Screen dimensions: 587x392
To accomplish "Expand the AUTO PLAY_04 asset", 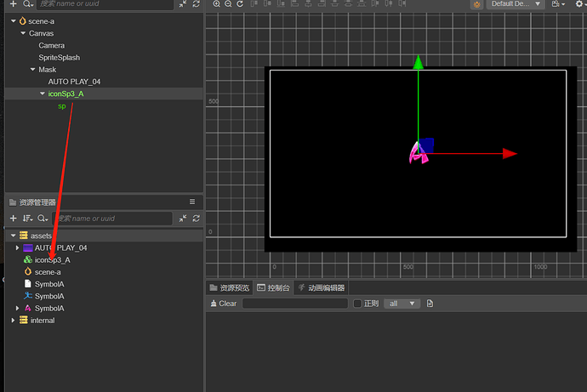I will (17, 248).
